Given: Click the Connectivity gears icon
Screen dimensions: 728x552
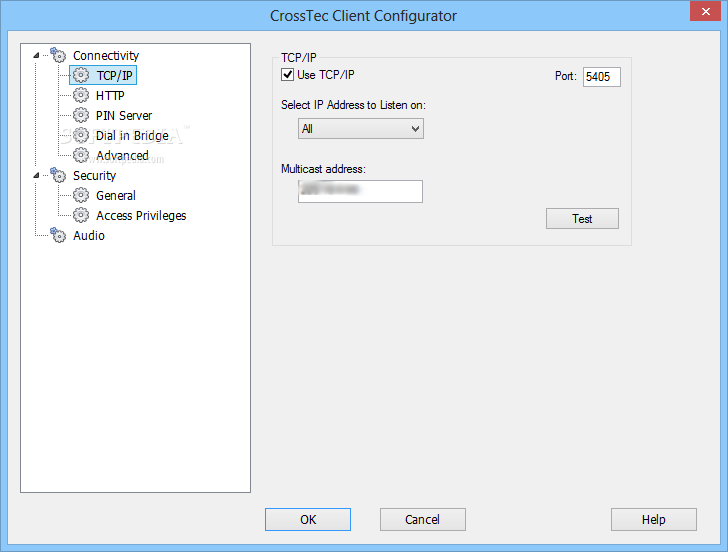Looking at the screenshot, I should [58, 55].
